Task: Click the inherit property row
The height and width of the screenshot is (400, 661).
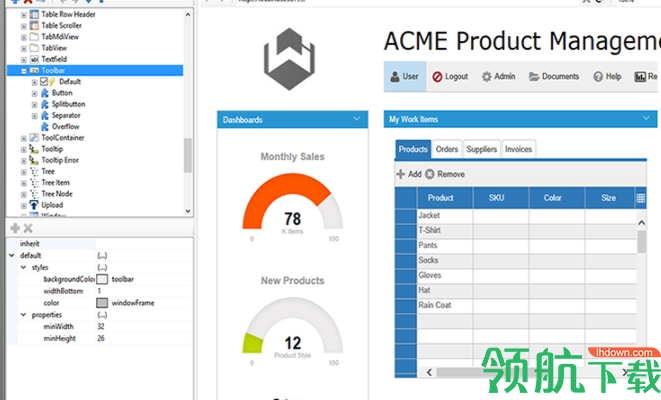Action: tap(99, 244)
